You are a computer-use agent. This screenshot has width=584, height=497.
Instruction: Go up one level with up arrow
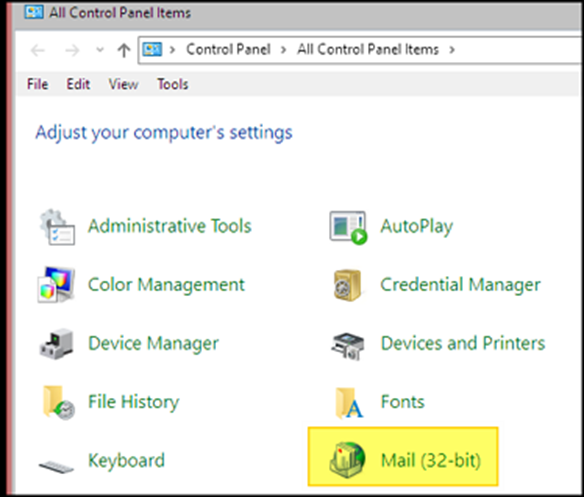coord(124,50)
